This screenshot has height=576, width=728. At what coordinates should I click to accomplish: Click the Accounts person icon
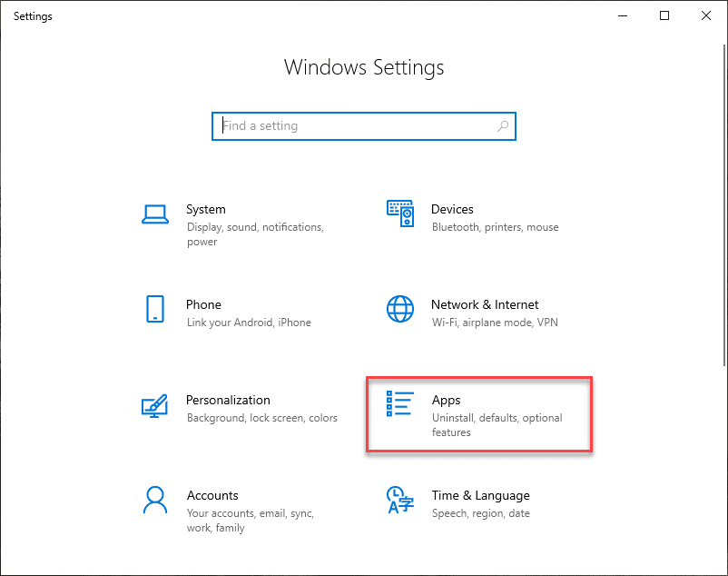point(155,500)
